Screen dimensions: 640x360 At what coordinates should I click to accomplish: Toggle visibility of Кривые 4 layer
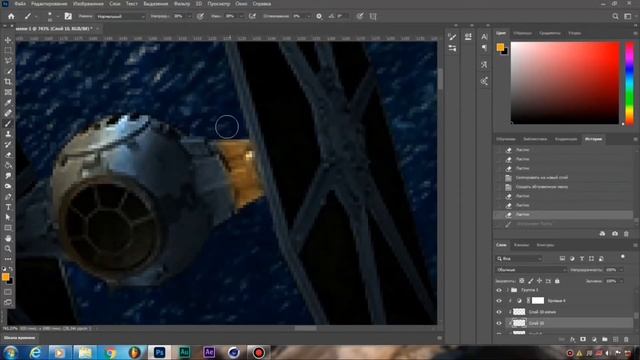pyautogui.click(x=499, y=301)
